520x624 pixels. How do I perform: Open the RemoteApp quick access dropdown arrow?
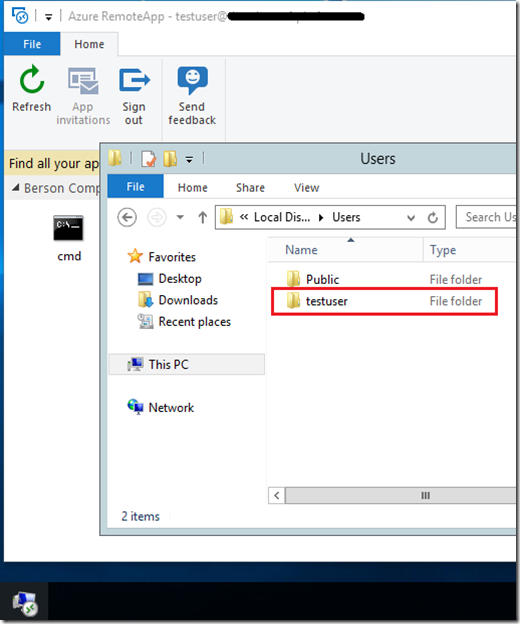click(x=49, y=17)
